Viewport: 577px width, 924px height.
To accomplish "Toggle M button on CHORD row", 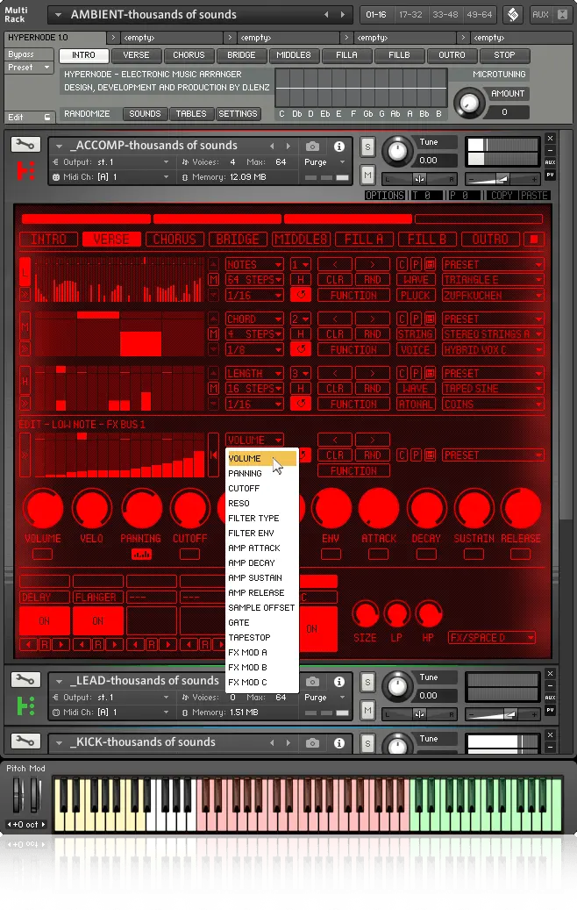I will pos(213,334).
